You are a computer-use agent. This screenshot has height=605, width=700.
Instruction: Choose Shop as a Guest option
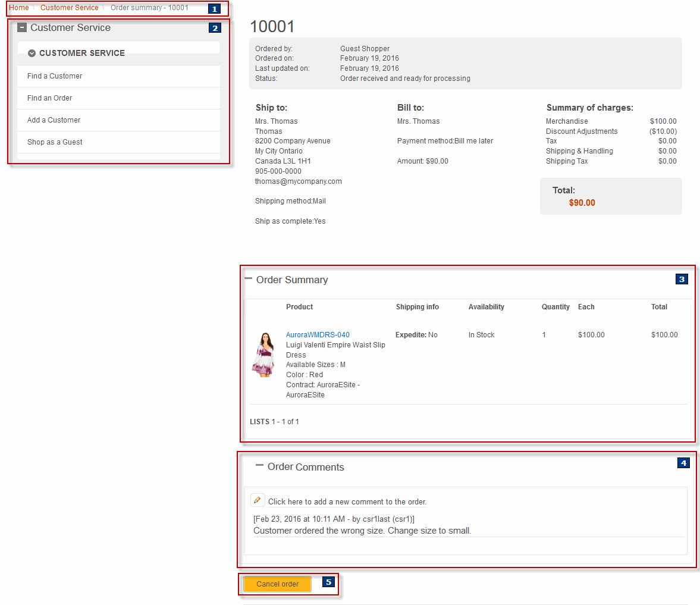tap(119, 142)
